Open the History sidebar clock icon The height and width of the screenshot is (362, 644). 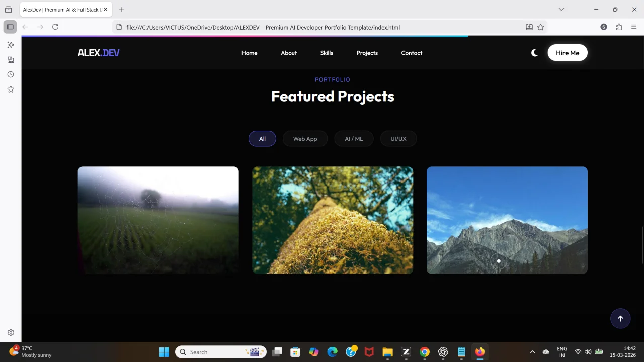point(11,74)
